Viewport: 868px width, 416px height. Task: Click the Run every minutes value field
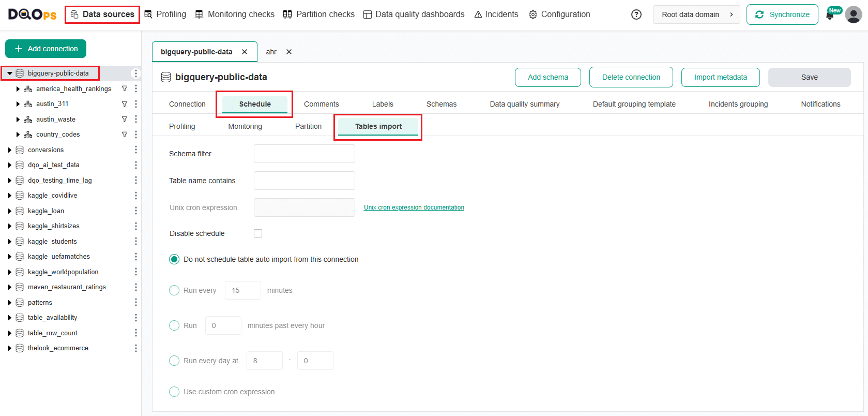[x=243, y=290]
